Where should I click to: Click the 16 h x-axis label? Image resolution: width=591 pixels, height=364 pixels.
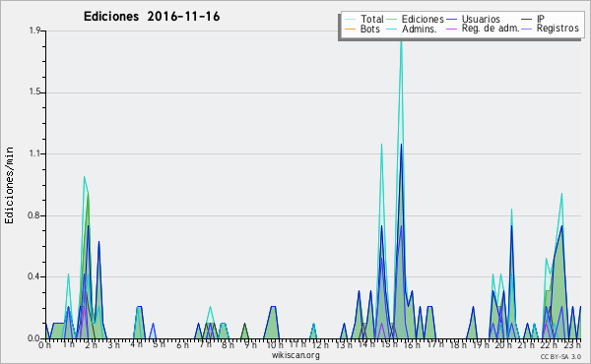(412, 344)
